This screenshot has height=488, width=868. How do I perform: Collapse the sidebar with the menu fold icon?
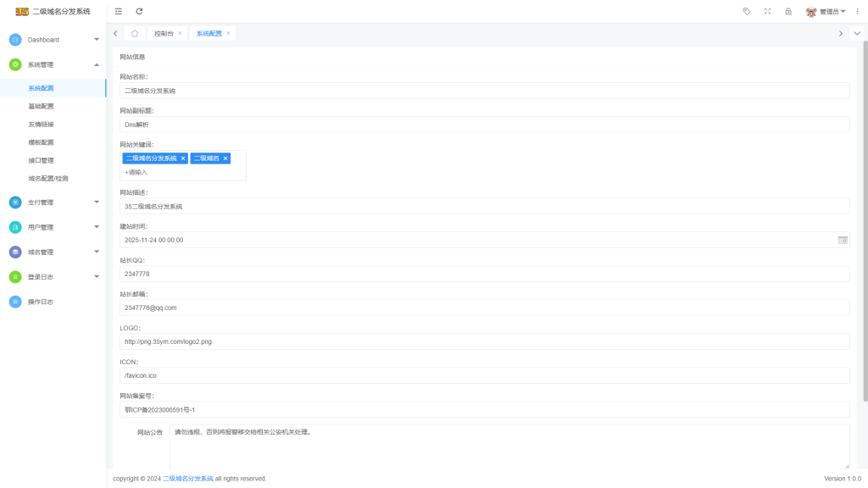tap(119, 11)
